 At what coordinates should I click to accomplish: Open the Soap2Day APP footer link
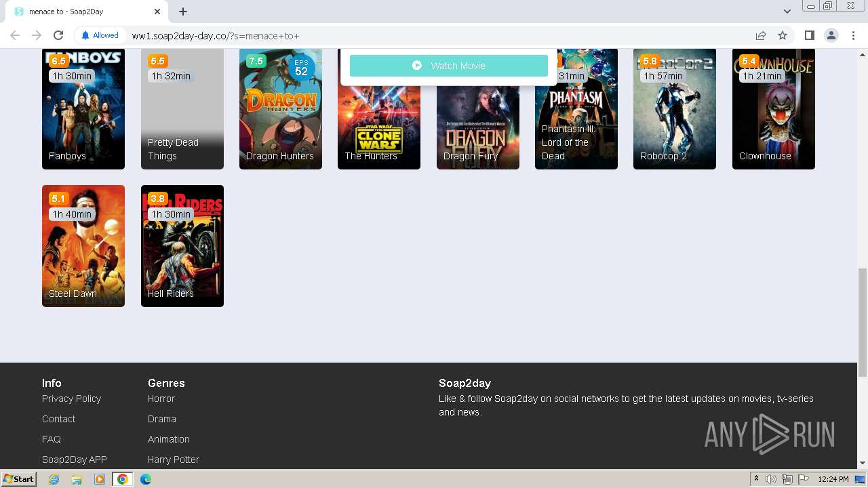(75, 460)
